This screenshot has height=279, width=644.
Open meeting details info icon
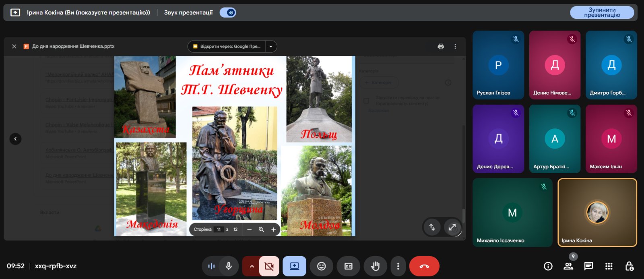(548, 266)
